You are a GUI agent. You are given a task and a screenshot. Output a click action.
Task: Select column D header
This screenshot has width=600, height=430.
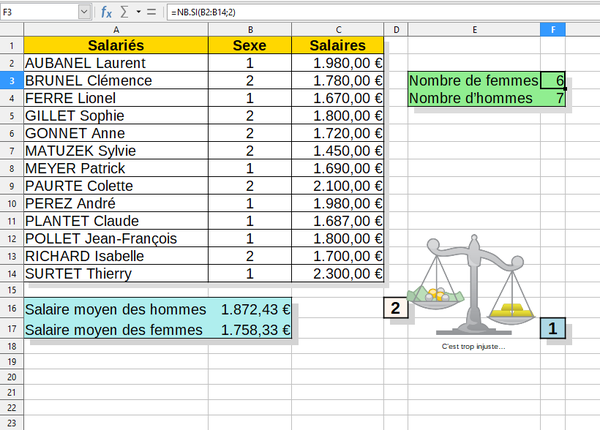pyautogui.click(x=396, y=30)
